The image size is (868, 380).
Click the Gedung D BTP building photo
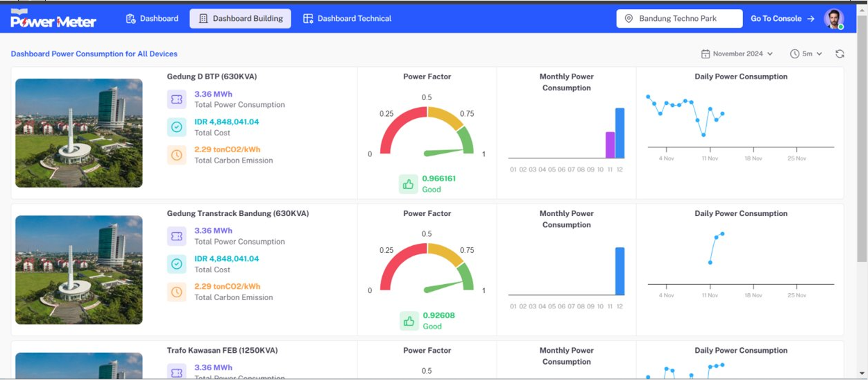[x=79, y=133]
